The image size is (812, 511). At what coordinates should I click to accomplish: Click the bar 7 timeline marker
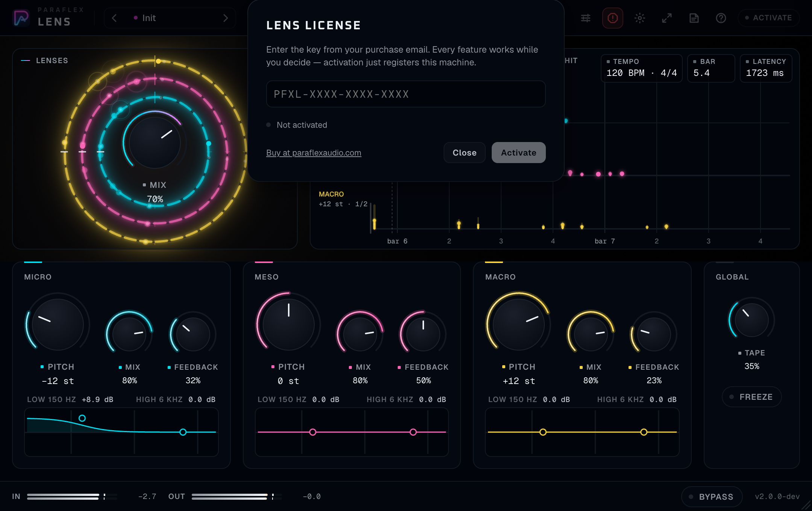click(604, 241)
